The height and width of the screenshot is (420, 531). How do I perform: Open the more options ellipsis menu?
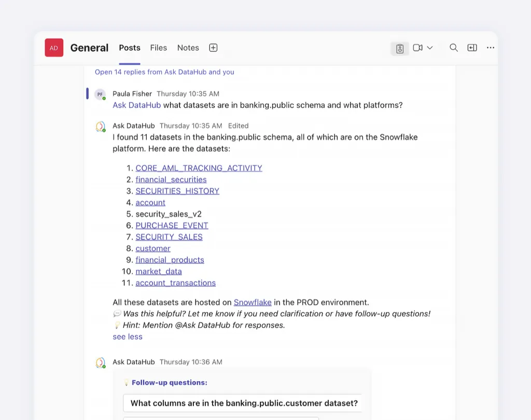click(x=491, y=48)
